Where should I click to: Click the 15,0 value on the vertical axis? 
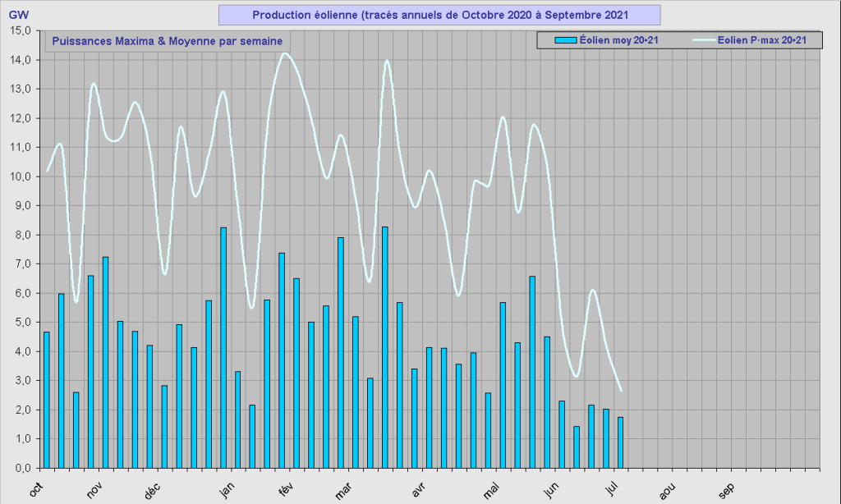(x=20, y=31)
